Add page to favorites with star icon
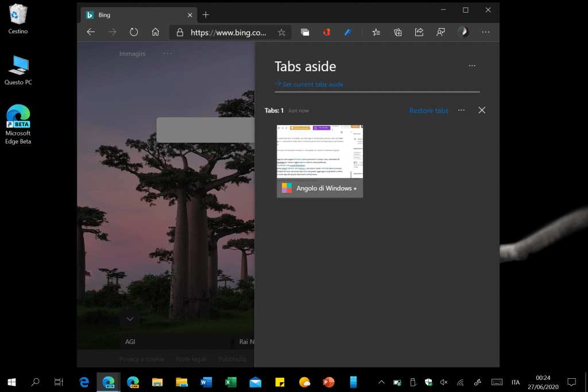Viewport: 588px width, 392px height. pyautogui.click(x=281, y=33)
